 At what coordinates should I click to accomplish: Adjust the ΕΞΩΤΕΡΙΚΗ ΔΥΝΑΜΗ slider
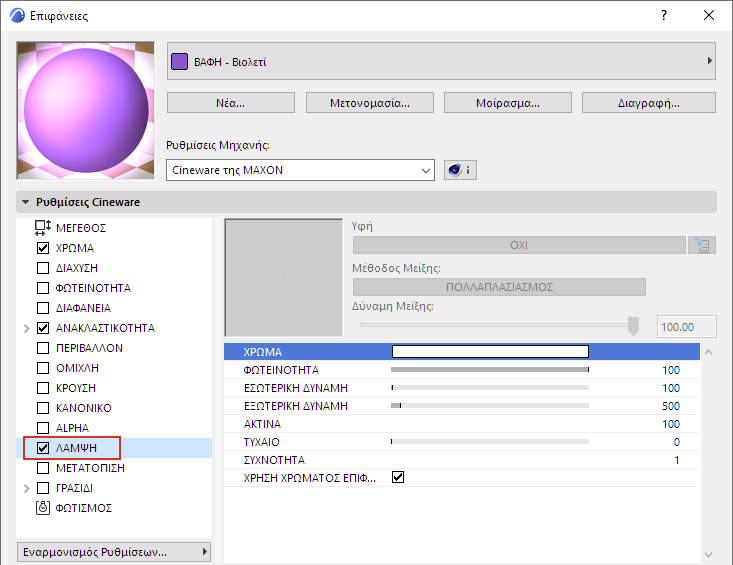(x=490, y=405)
